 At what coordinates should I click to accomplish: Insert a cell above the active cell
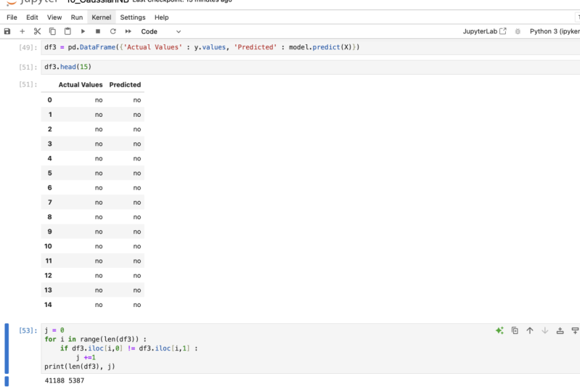pyautogui.click(x=560, y=330)
